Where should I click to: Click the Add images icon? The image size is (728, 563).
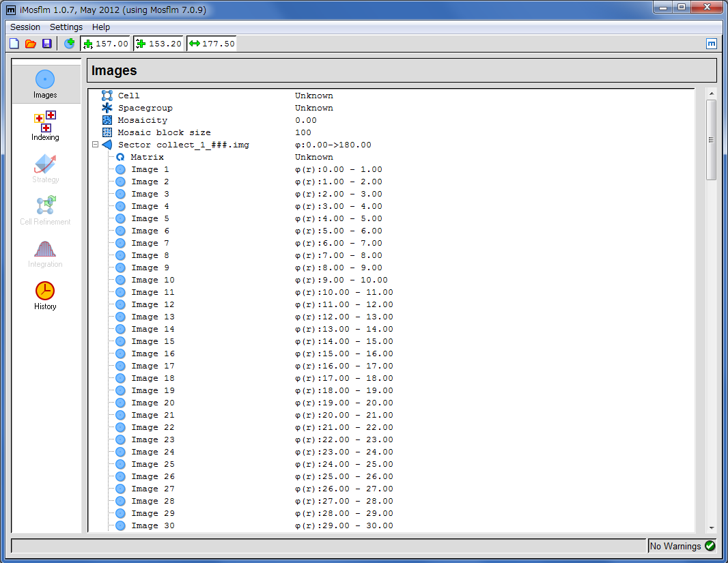(69, 44)
